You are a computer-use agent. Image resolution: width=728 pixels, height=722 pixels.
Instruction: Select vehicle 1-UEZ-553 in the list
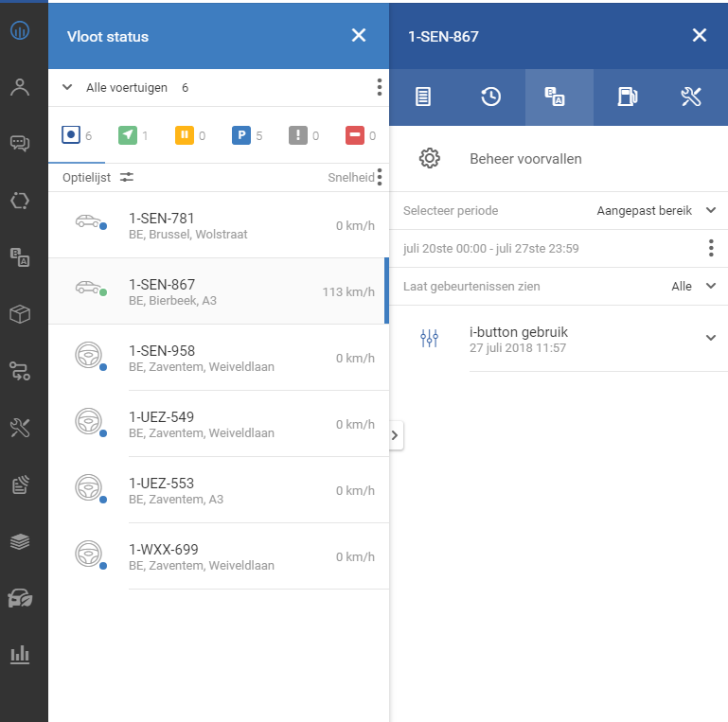(x=219, y=490)
